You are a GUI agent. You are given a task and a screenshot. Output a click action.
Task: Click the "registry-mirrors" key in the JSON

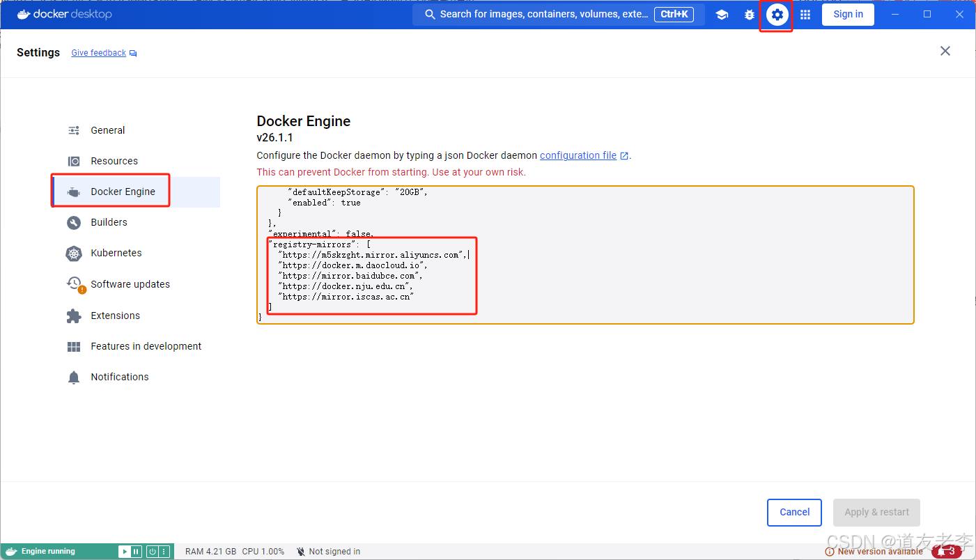click(x=313, y=244)
